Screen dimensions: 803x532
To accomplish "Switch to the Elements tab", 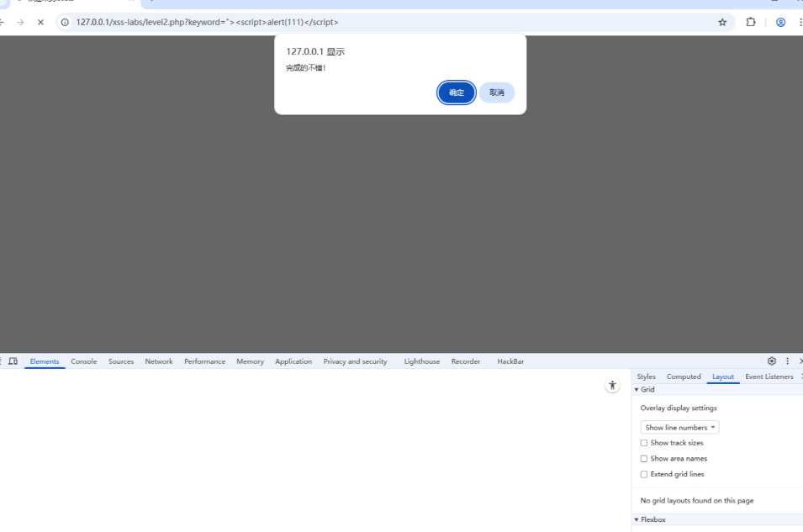I will 45,361.
